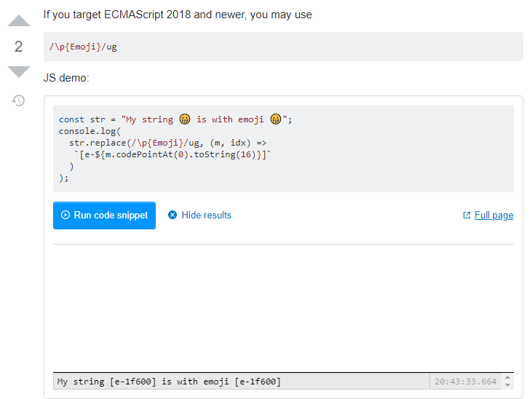
Task: Click the external-link icon beside Full page
Action: coord(467,216)
